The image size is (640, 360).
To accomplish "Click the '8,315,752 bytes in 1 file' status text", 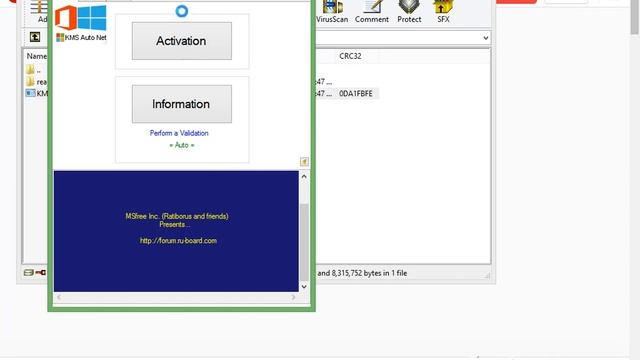I will [x=369, y=273].
